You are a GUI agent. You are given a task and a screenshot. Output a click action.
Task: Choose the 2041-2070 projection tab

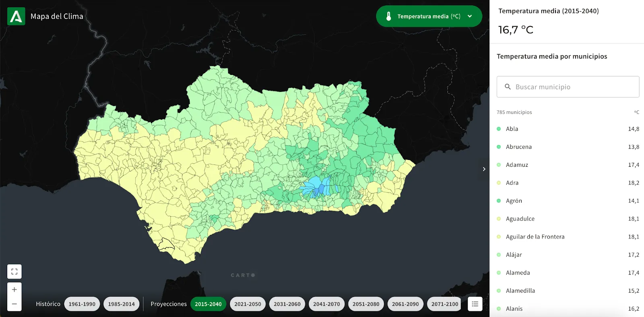pos(326,304)
